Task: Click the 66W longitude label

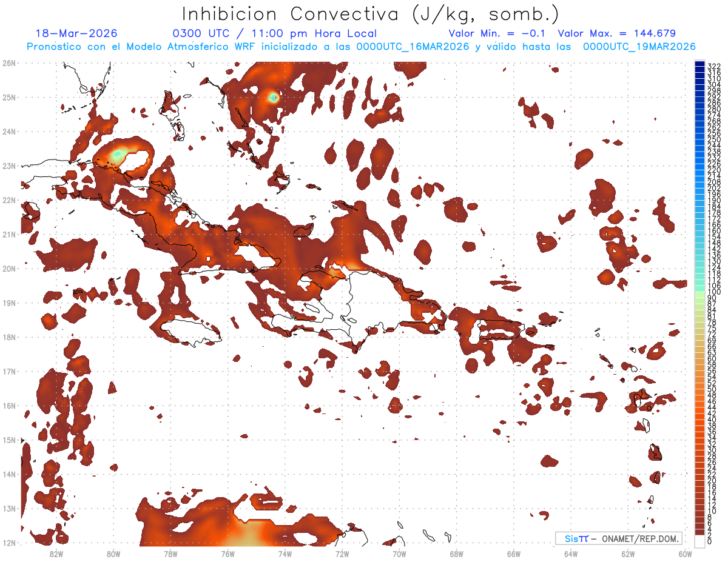Action: pos(514,554)
